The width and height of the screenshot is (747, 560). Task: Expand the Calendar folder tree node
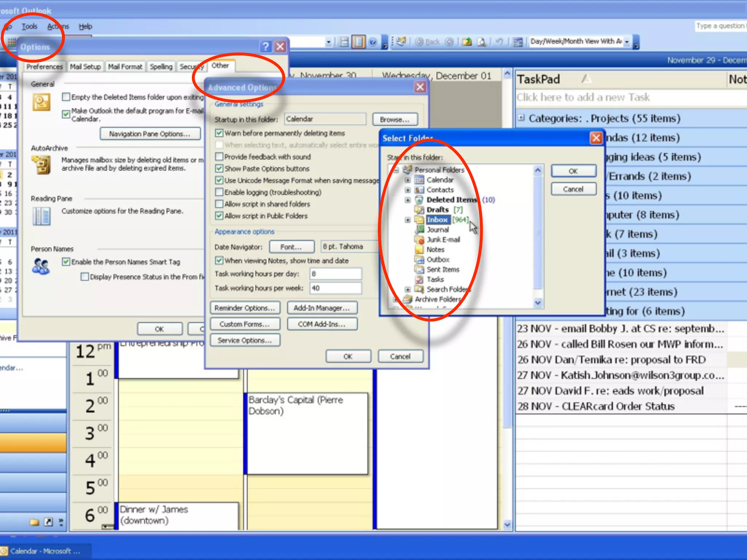(x=407, y=180)
